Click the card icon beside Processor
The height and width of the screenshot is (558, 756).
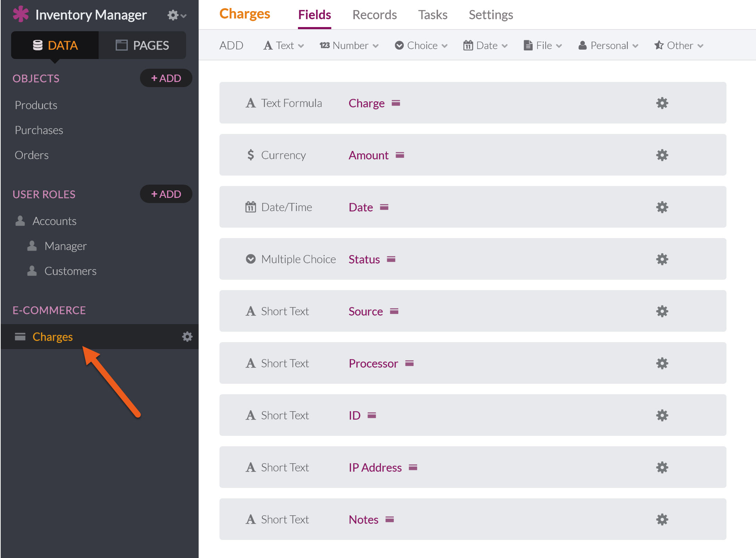pyautogui.click(x=409, y=363)
